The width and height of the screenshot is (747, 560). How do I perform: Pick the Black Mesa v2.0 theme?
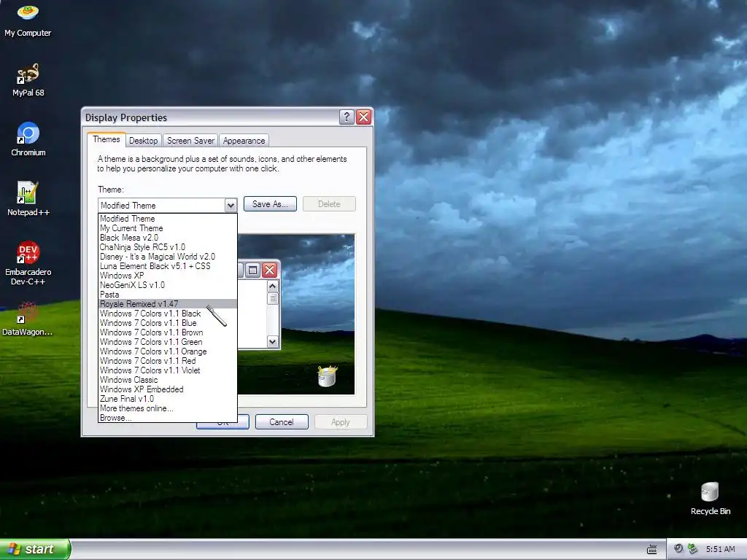point(168,238)
